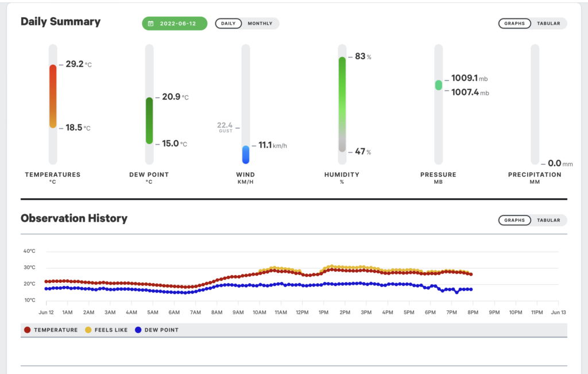The width and height of the screenshot is (588, 374).
Task: Click the FEELS LIKE legend label
Action: click(x=111, y=330)
